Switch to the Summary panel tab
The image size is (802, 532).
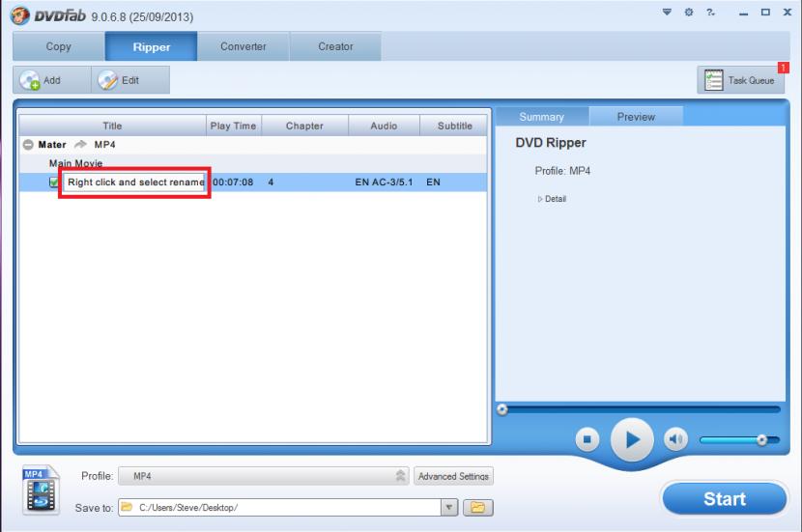point(542,117)
